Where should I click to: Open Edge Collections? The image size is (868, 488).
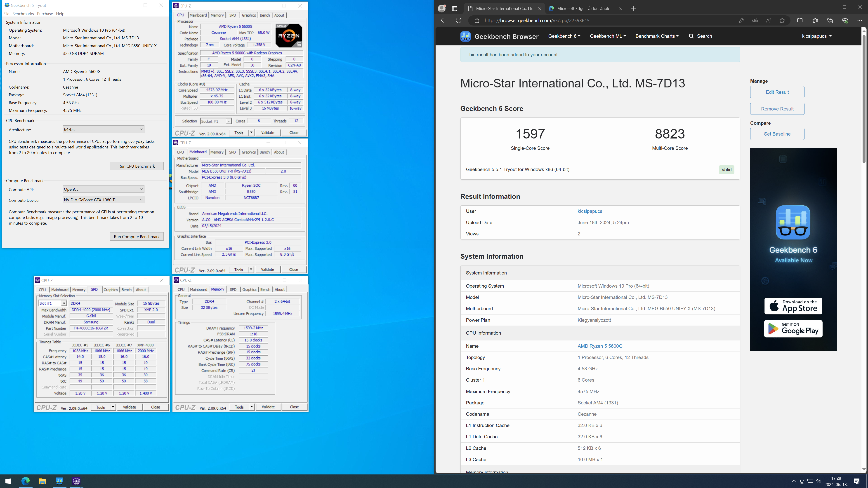(x=830, y=21)
